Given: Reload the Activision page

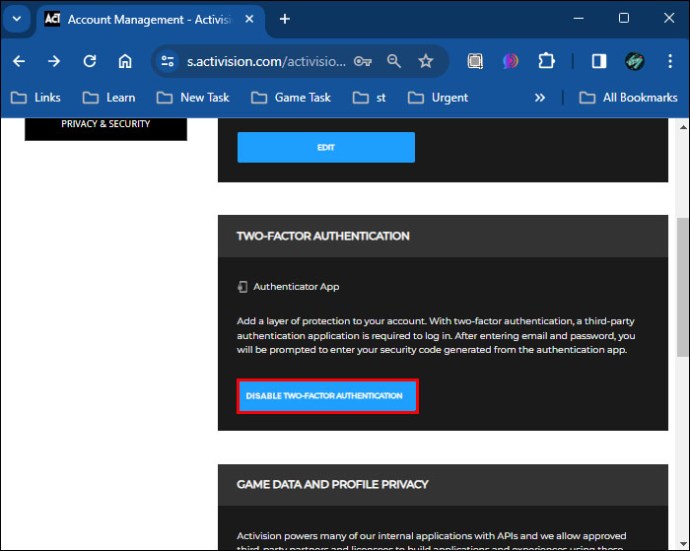Looking at the screenshot, I should tap(90, 61).
